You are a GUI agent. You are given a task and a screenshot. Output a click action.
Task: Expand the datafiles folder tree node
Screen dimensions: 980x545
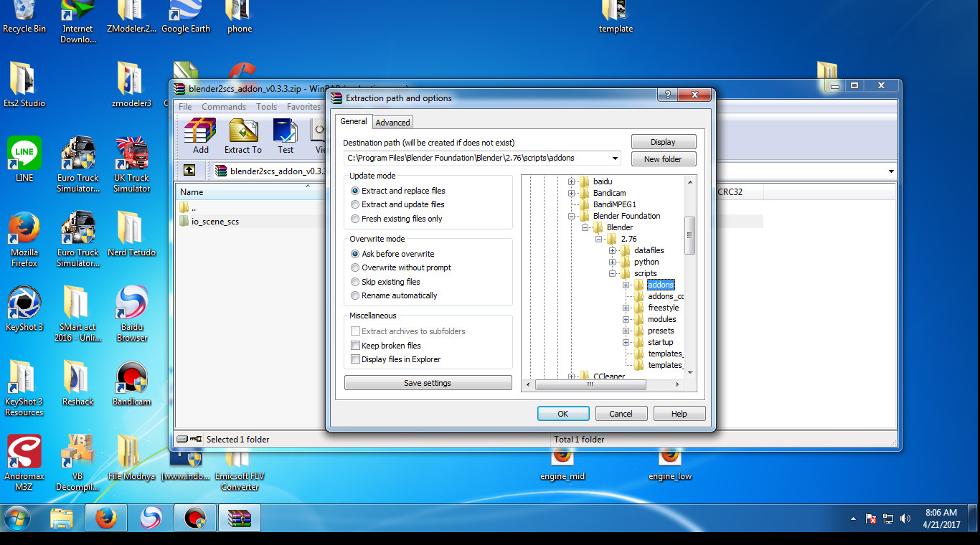click(612, 250)
